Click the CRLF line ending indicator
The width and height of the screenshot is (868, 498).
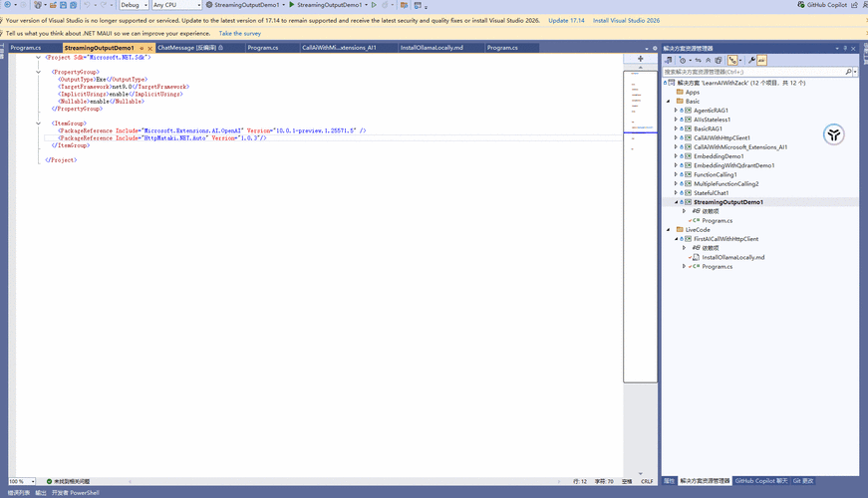[647, 481]
